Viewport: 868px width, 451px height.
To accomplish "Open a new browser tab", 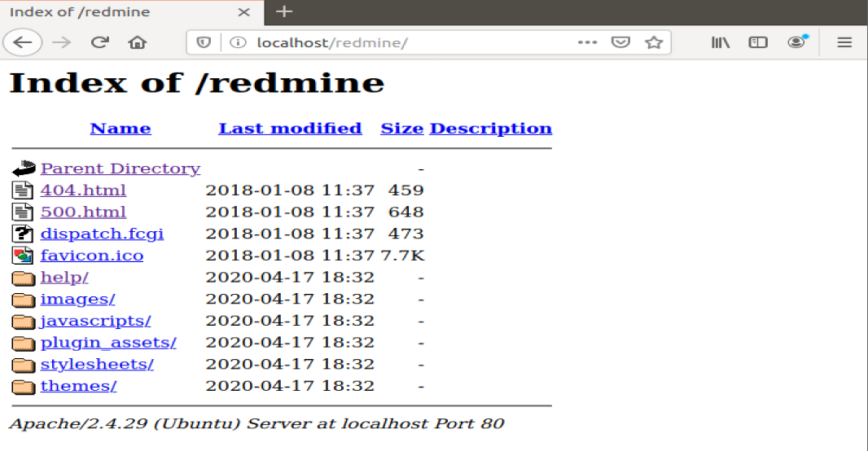I will pos(284,11).
